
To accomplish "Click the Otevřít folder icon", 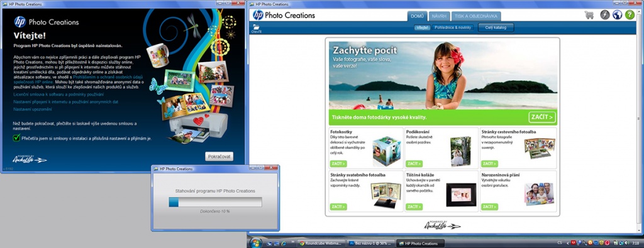I will click(x=257, y=28).
